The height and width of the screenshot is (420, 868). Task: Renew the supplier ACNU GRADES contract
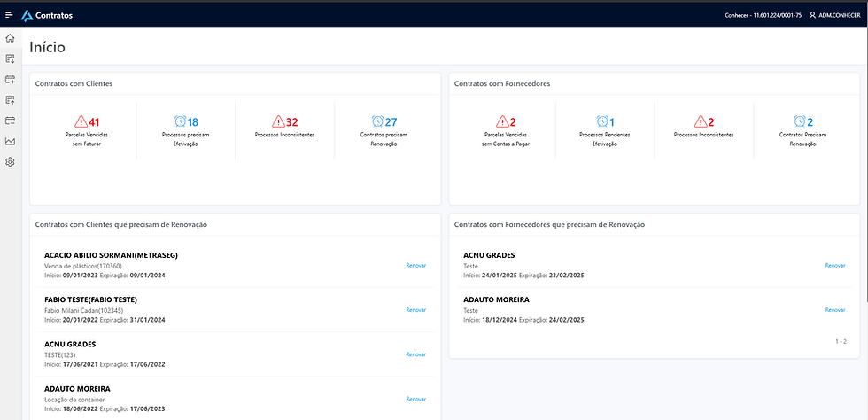[x=834, y=266]
